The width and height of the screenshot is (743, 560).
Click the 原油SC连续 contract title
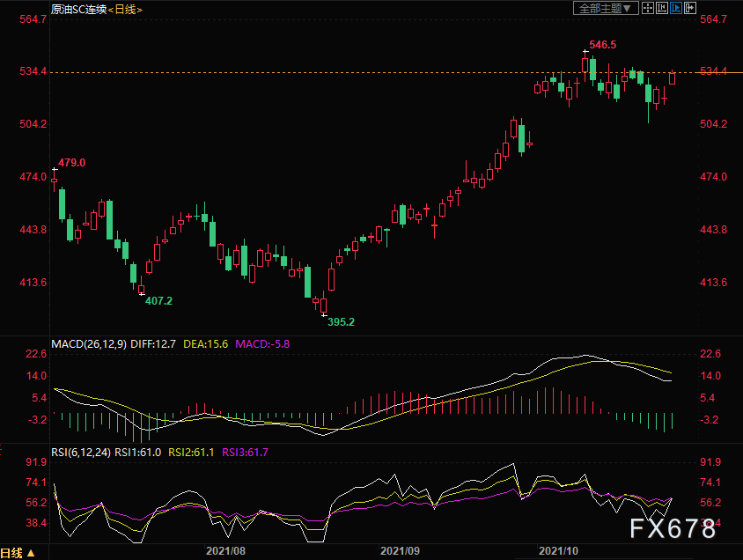(78, 9)
